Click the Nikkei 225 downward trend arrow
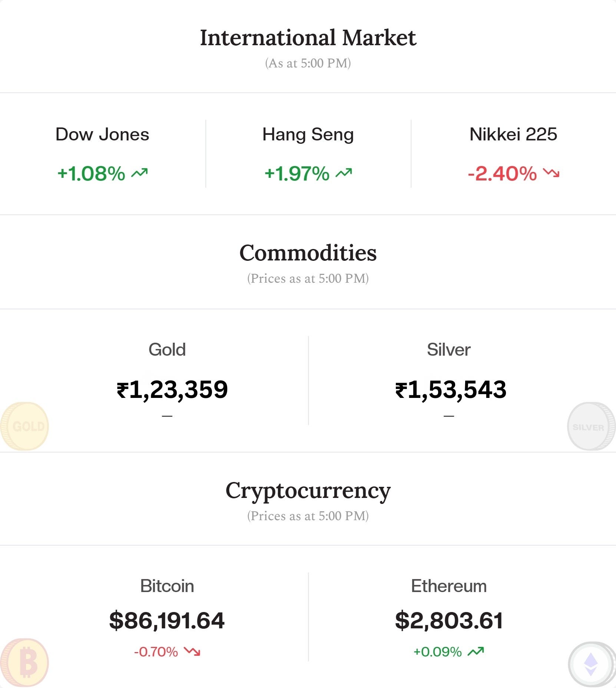The image size is (616, 688). 551,173
